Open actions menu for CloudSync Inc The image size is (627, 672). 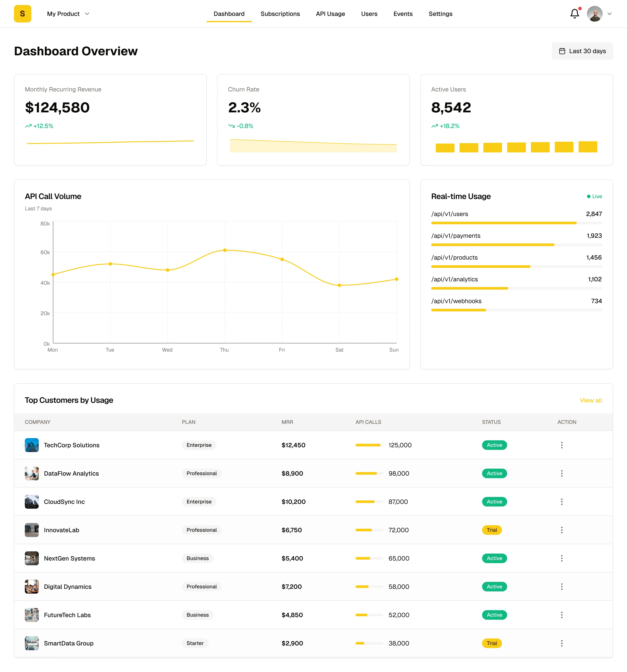[x=561, y=502]
